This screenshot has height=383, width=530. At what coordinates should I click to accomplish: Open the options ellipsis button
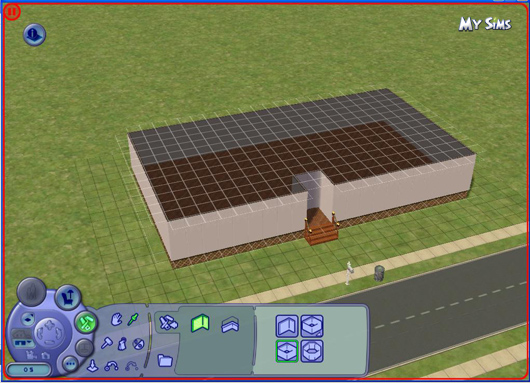(x=70, y=364)
